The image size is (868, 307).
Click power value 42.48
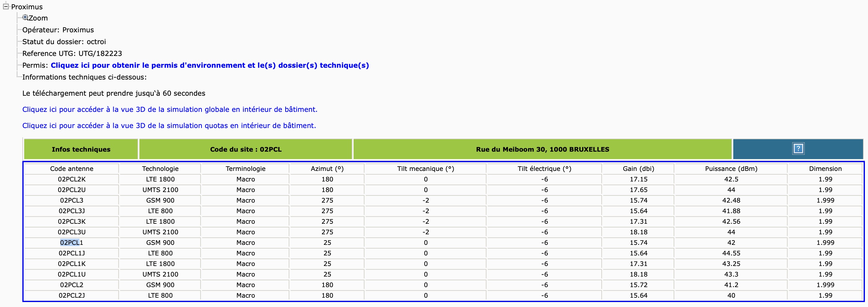click(x=731, y=200)
